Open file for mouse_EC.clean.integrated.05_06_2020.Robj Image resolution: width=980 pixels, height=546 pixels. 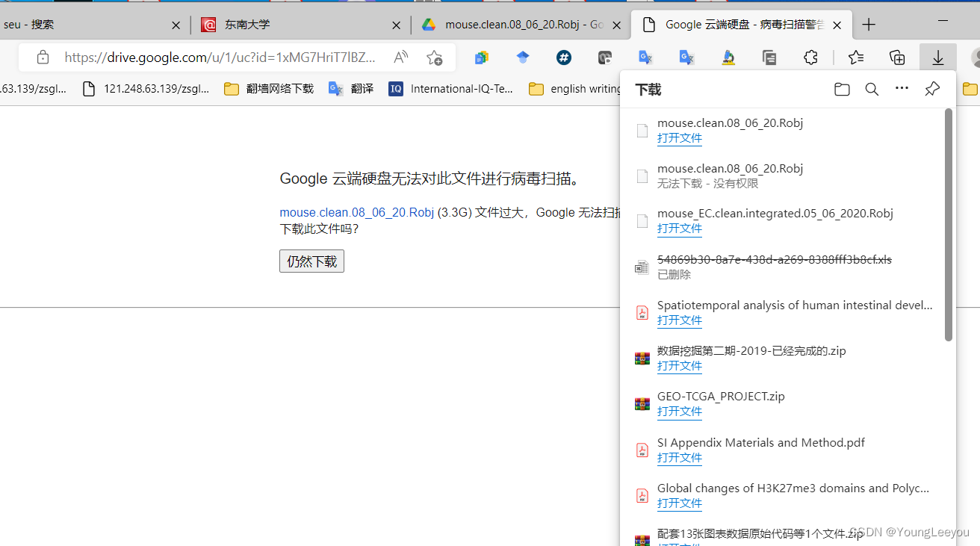click(x=679, y=229)
